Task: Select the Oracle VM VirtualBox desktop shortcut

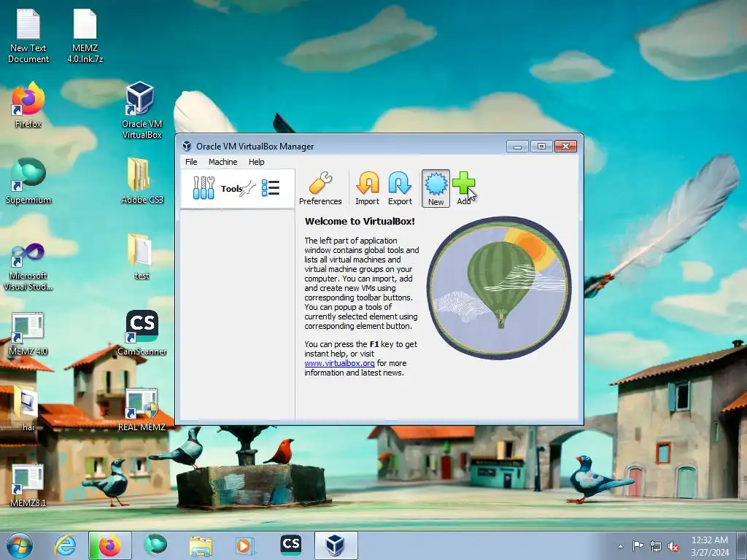Action: (142, 110)
